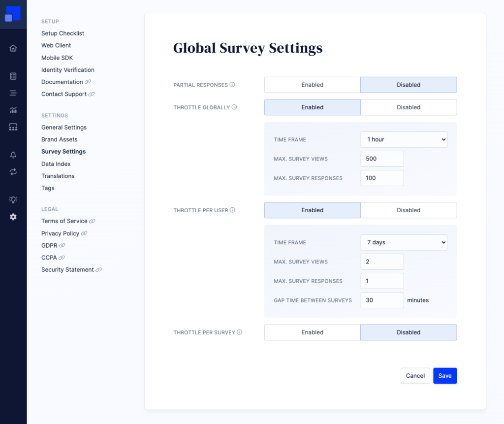The image size is (504, 424).
Task: Click the info icon beside Throttle Per User
Action: pyautogui.click(x=232, y=210)
